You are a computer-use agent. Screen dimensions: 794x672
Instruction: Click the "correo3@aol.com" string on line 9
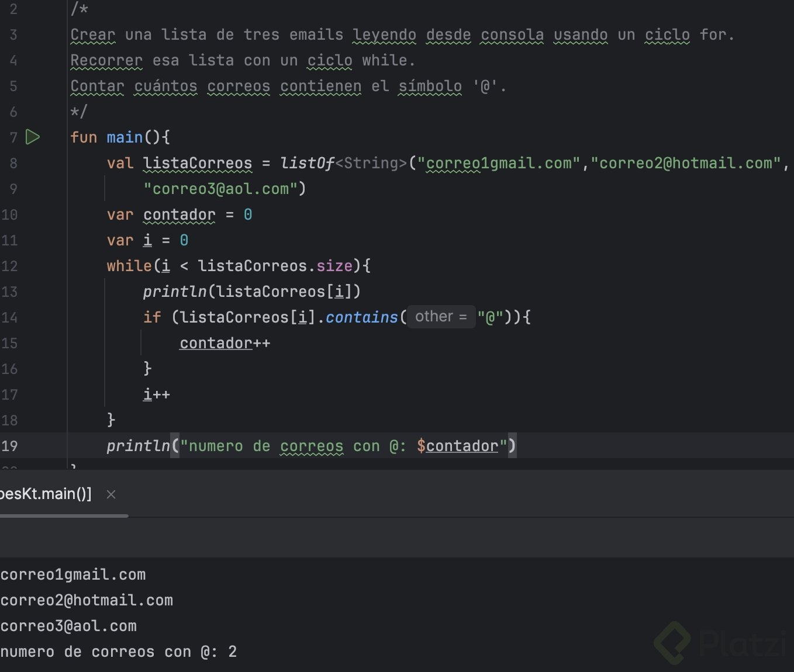pos(220,189)
